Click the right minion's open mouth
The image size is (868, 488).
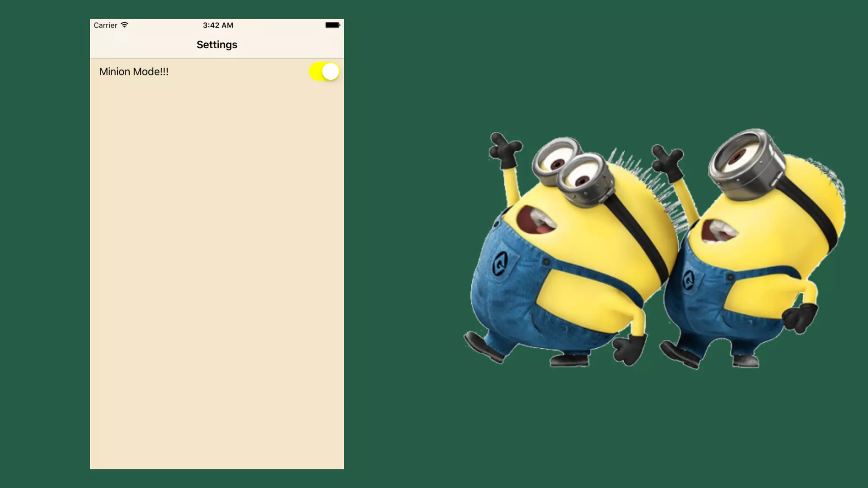tap(718, 232)
